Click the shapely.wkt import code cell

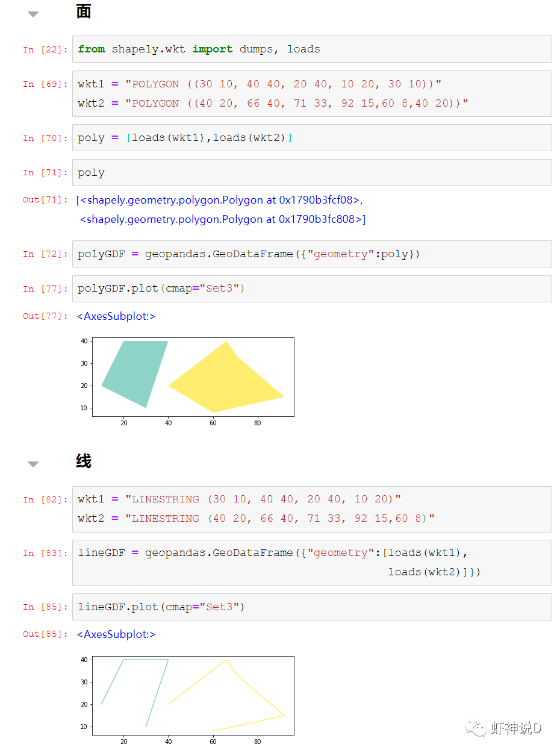312,49
